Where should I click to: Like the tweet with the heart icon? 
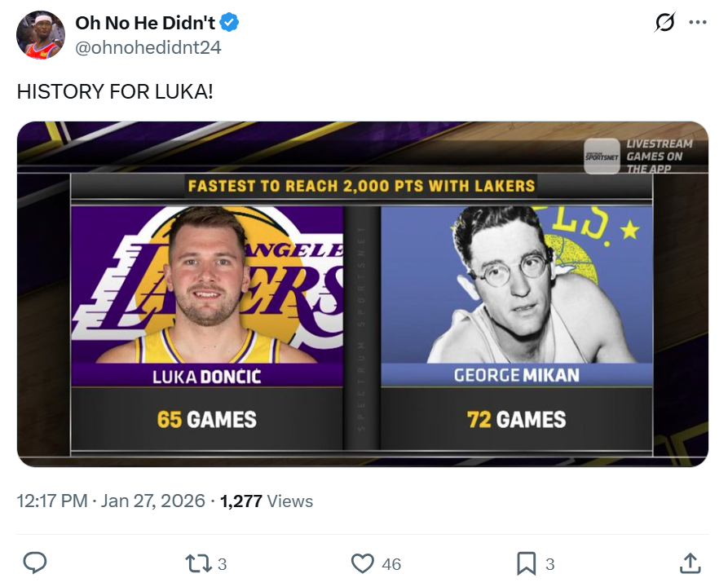tap(362, 563)
